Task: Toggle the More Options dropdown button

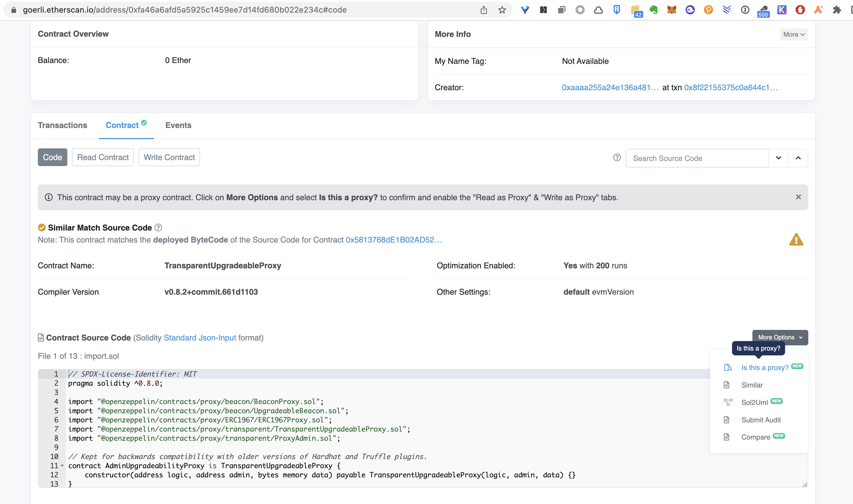Action: click(780, 337)
